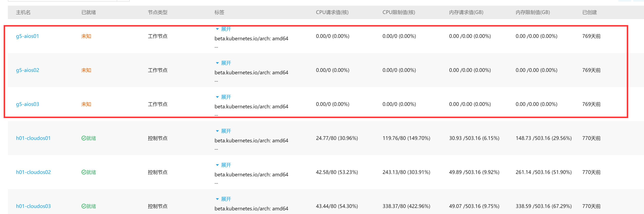Open the h01-cloudos01 host link

pos(33,138)
